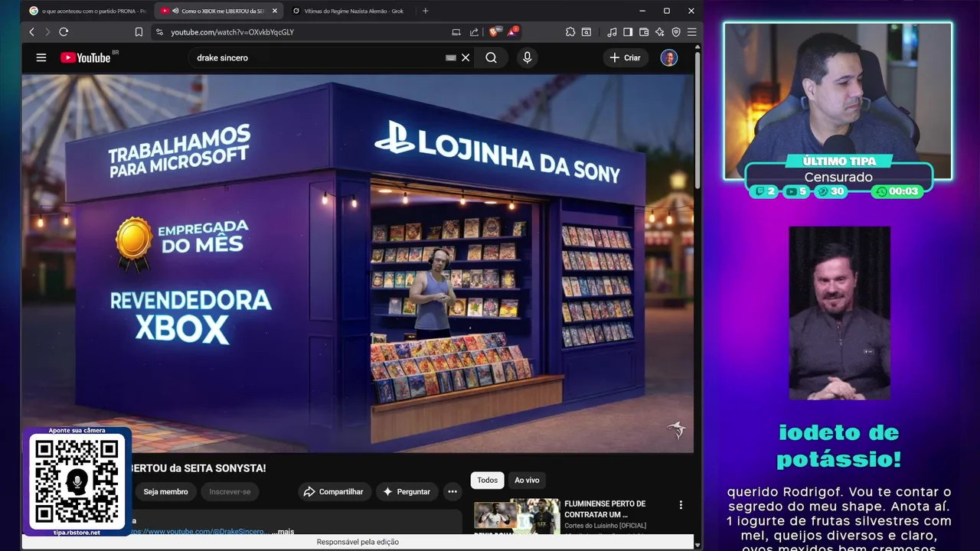Viewport: 980px width, 551px height.
Task: Go forward in browser history
Action: point(47,31)
